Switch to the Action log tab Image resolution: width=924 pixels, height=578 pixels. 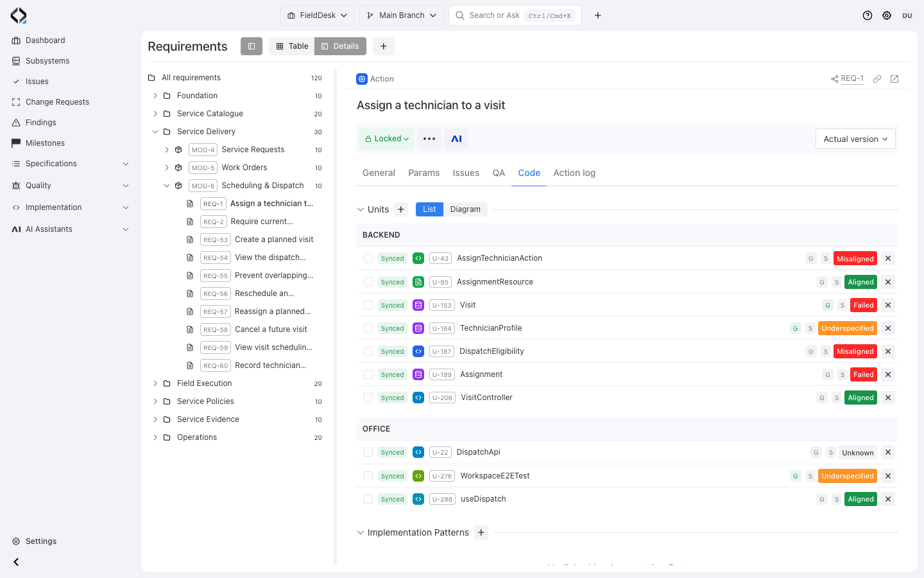[574, 173]
